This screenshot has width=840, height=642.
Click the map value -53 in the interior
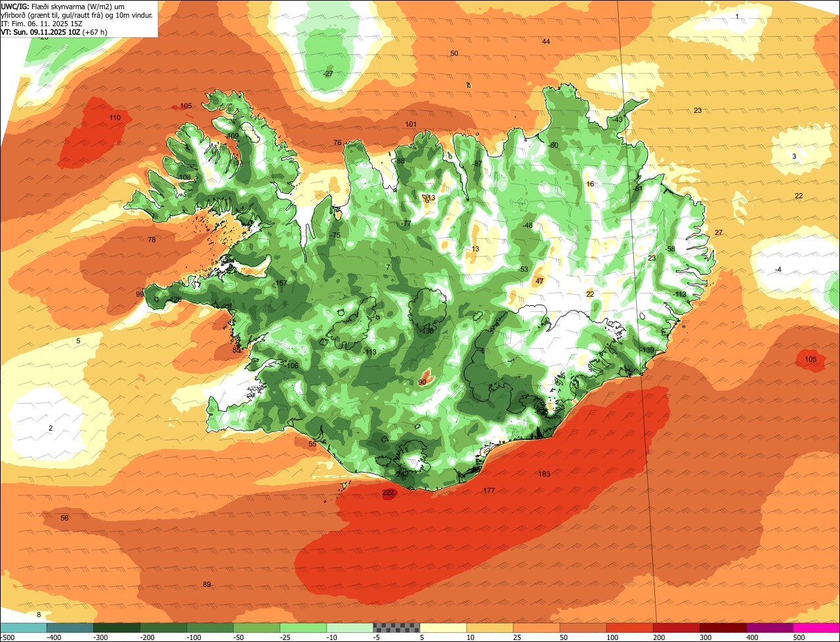click(x=522, y=269)
